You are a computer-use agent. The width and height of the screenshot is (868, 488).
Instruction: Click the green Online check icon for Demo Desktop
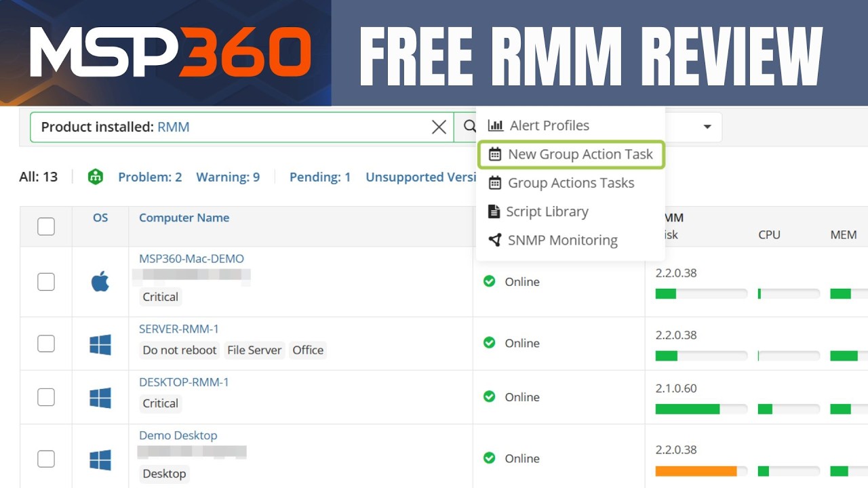pyautogui.click(x=489, y=457)
